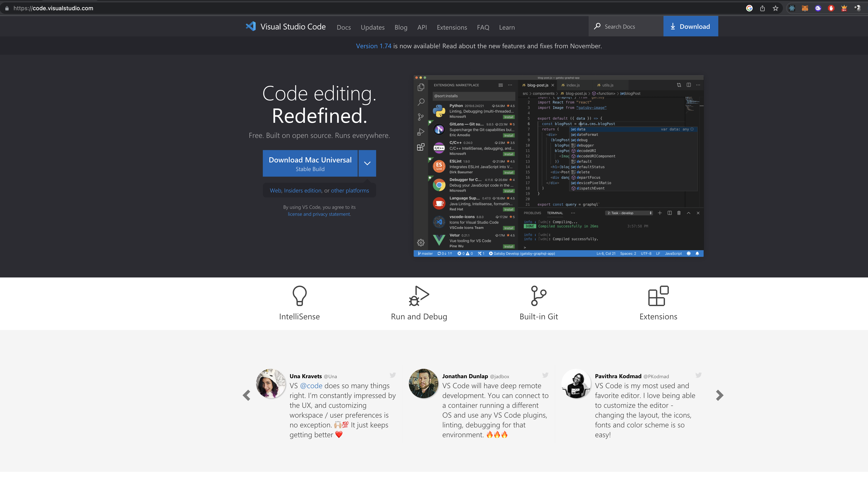This screenshot has width=868, height=483.
Task: Click the IntelliSense lightbulb icon
Action: pos(299,295)
